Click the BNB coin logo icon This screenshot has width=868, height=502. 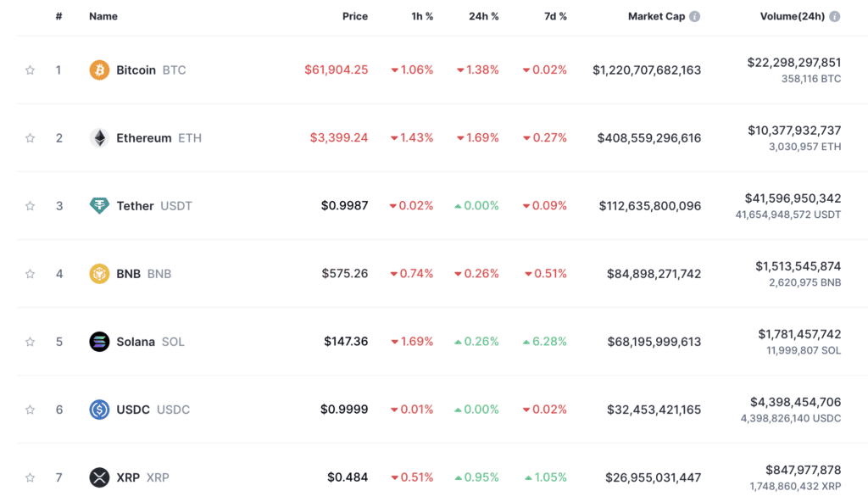[101, 273]
